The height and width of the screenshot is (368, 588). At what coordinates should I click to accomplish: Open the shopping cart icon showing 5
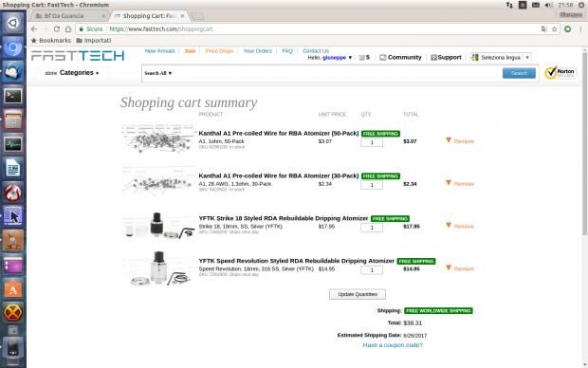pyautogui.click(x=364, y=58)
